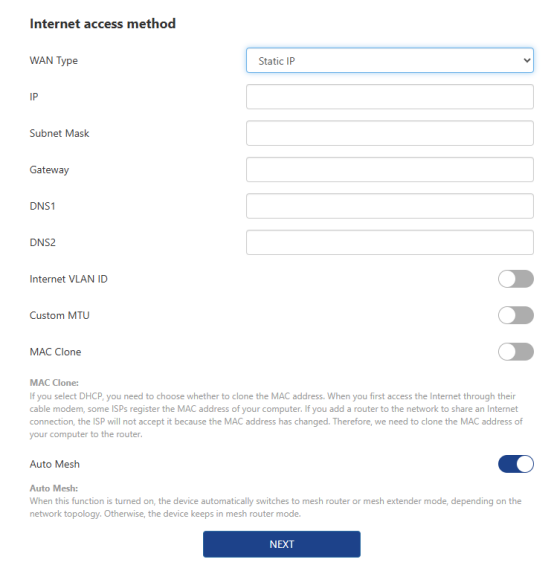Viewport: 554px width, 568px height.
Task: Click the 'WAN Type' field label
Action: [x=54, y=60]
